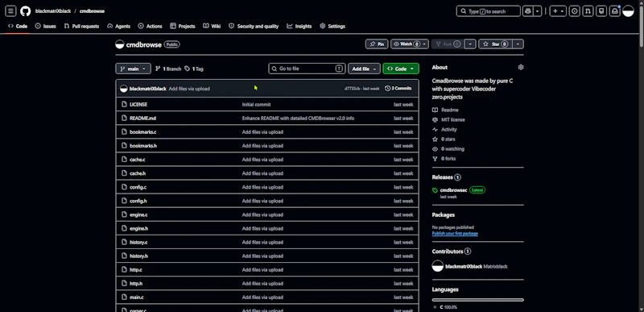Open the cache.c file
The height and width of the screenshot is (312, 644).
(137, 160)
